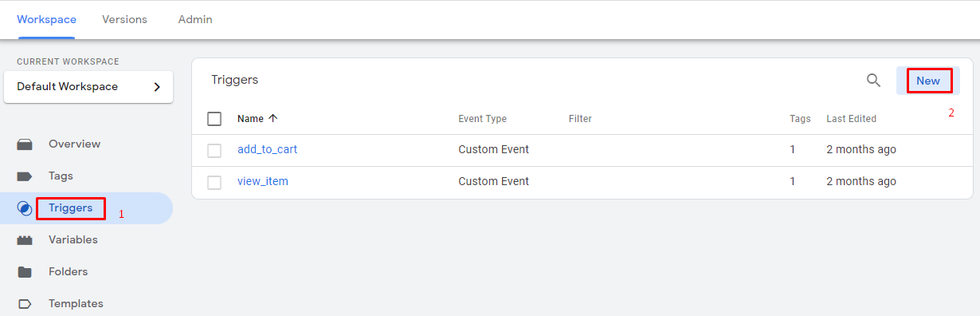Viewport: 980px width, 316px height.
Task: Click the Event Type column header
Action: point(482,119)
